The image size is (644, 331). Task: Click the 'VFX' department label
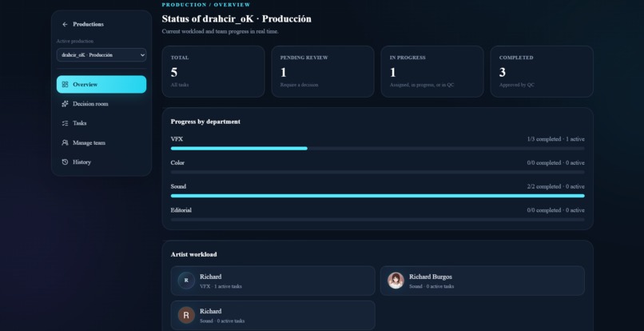[177, 139]
